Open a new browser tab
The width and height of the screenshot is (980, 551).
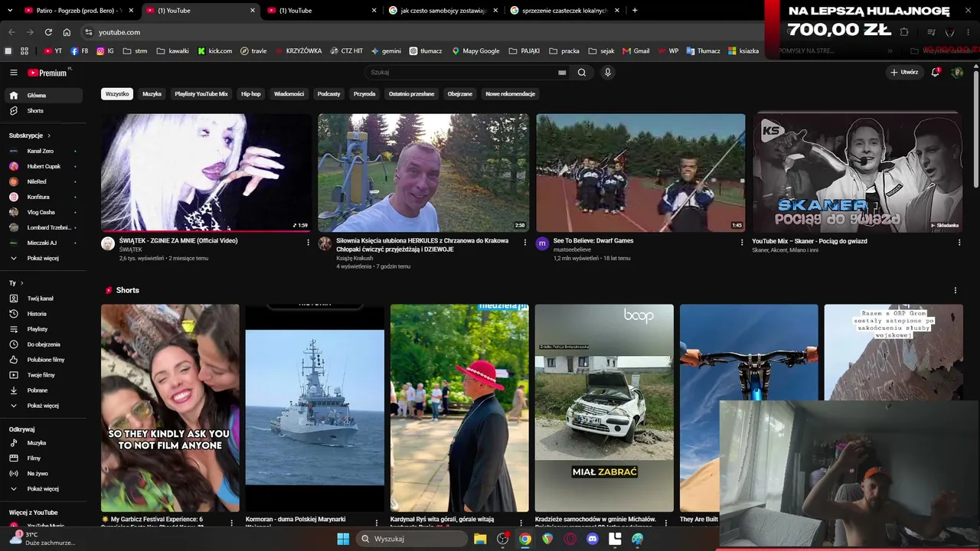(635, 11)
